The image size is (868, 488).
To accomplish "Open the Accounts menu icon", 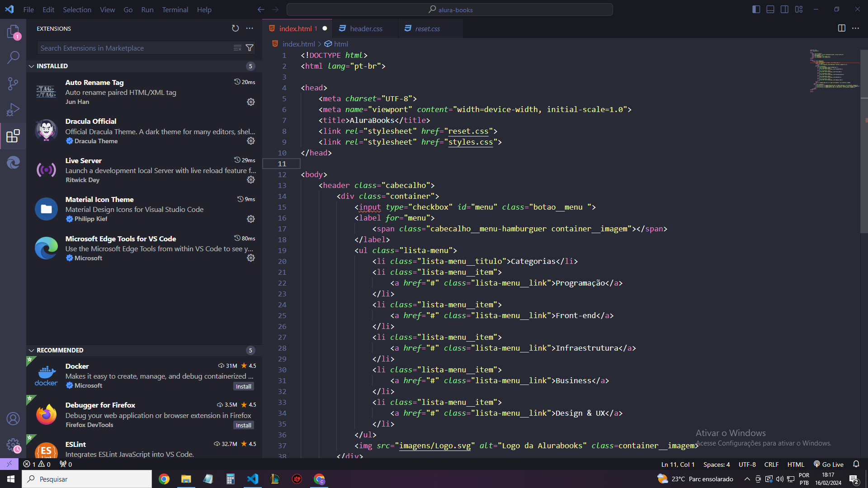I will pos(13,419).
